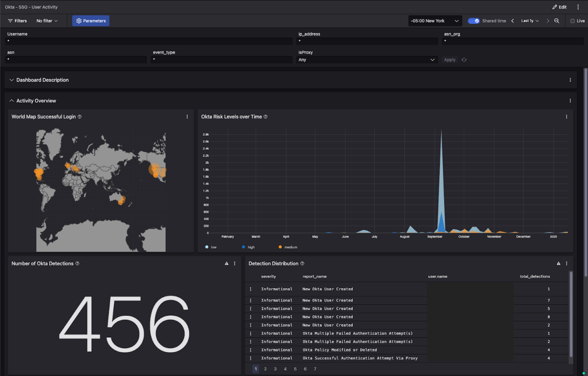Screen dimensions: 588x376
Task: Click the Detection Distribution table scrollbar
Action: coord(571,314)
